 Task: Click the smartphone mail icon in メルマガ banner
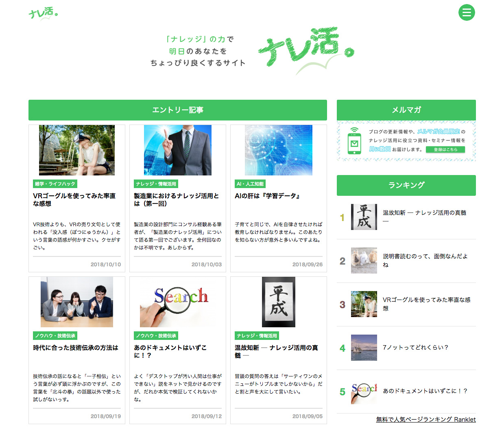(x=354, y=142)
